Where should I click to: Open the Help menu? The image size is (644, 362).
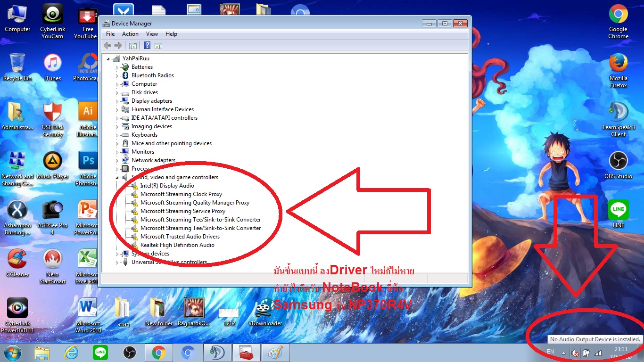pyautogui.click(x=171, y=34)
